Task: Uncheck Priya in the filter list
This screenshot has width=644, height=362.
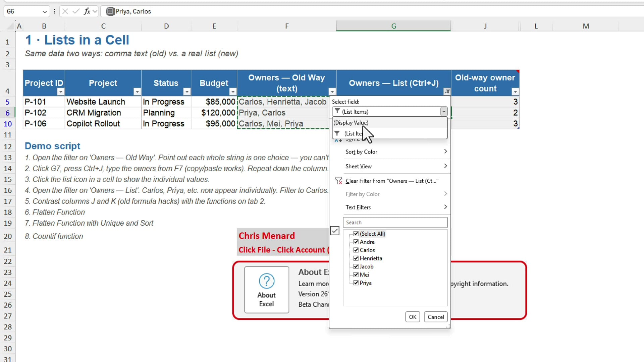Action: click(356, 283)
